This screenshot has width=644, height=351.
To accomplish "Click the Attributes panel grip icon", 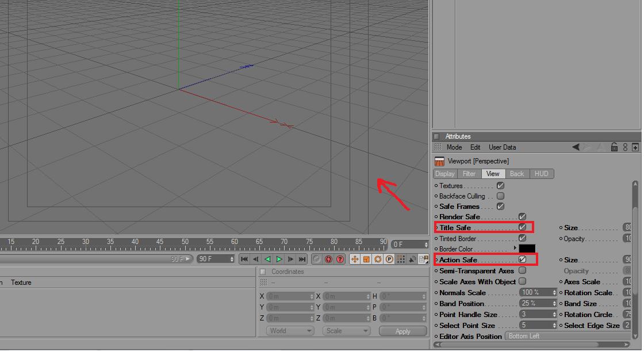I will pyautogui.click(x=436, y=136).
